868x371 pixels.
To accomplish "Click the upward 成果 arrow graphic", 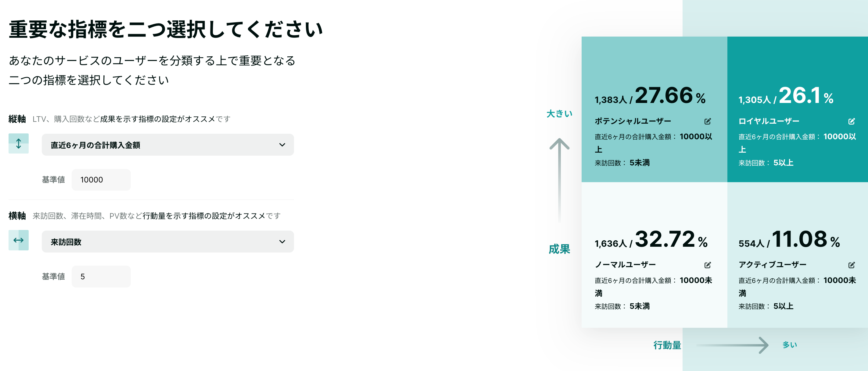I will 559,180.
